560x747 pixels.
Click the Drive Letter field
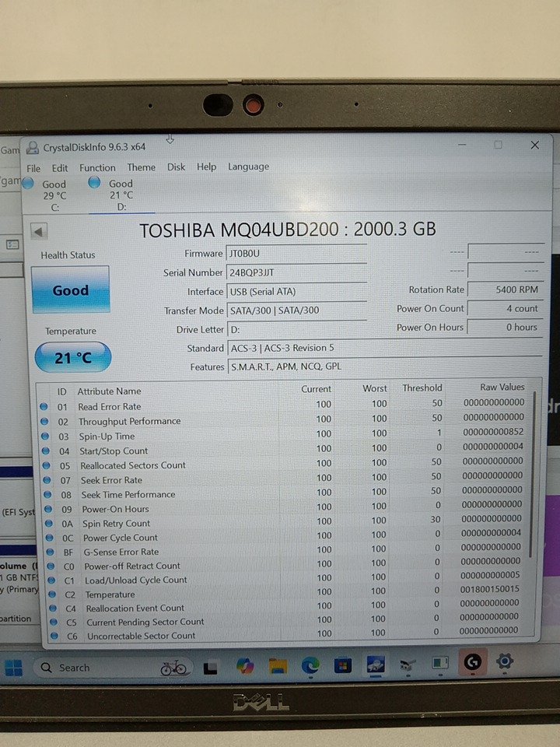[296, 329]
